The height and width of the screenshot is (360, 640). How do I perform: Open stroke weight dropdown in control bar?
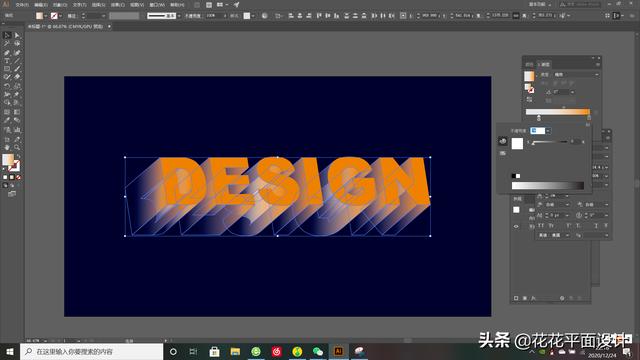pyautogui.click(x=103, y=16)
